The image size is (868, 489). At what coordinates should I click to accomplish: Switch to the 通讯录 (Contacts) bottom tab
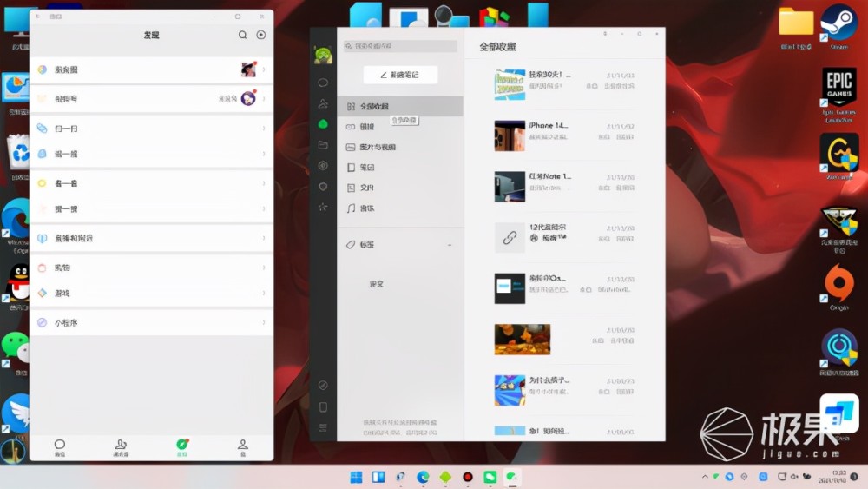(x=121, y=446)
